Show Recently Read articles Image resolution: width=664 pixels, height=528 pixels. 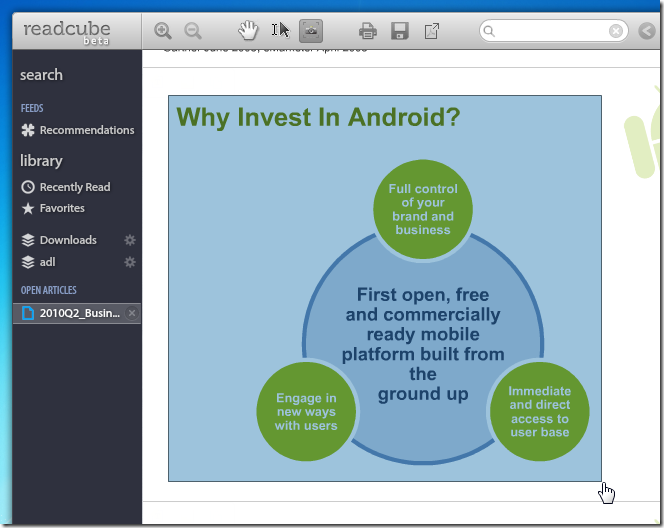click(x=74, y=187)
